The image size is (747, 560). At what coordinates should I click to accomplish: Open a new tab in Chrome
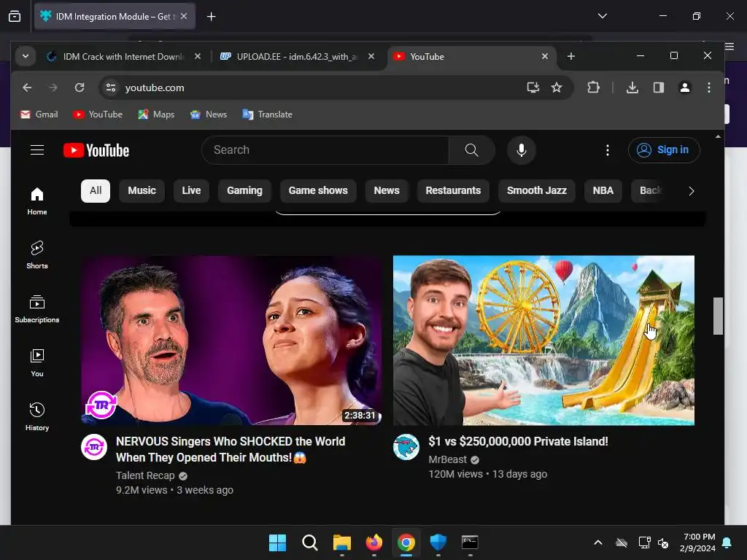pos(570,56)
